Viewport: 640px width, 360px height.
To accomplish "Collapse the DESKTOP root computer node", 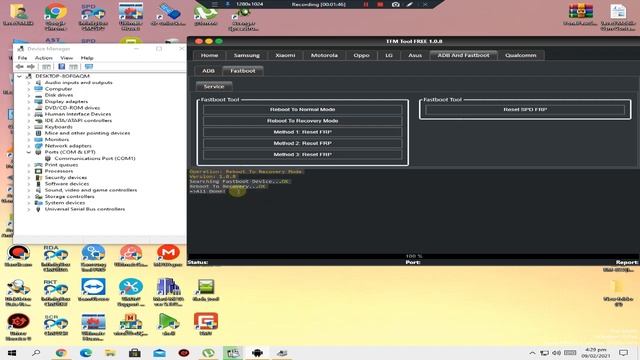I will pos(19,76).
